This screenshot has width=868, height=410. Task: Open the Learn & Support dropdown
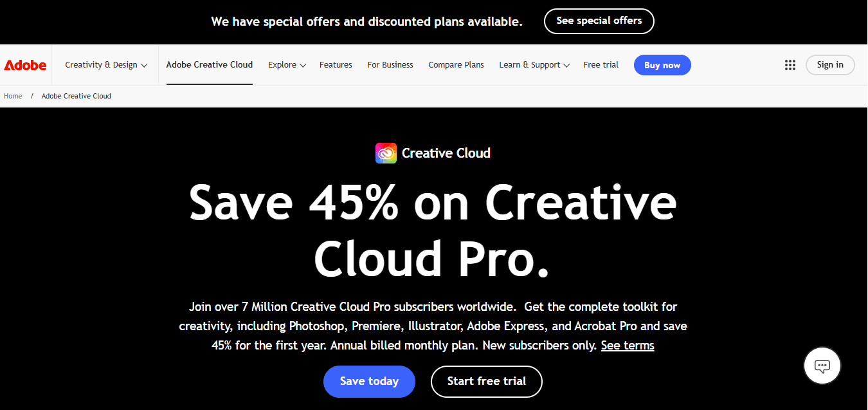point(534,65)
